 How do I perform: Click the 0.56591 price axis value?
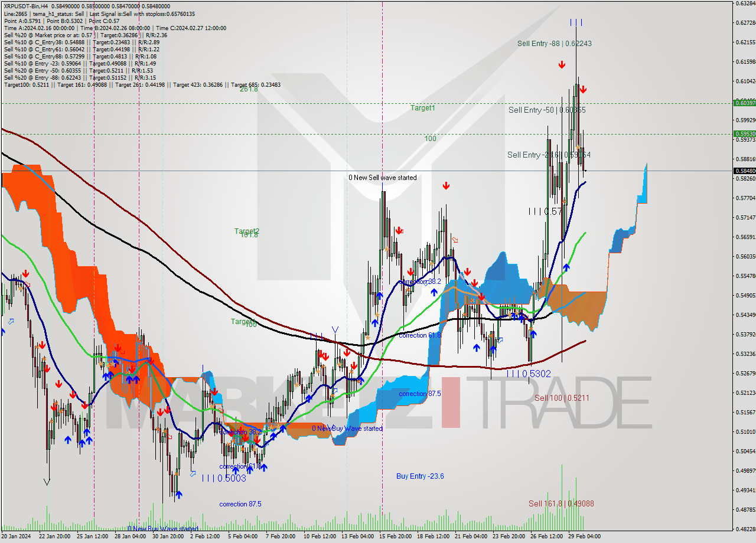coord(745,237)
